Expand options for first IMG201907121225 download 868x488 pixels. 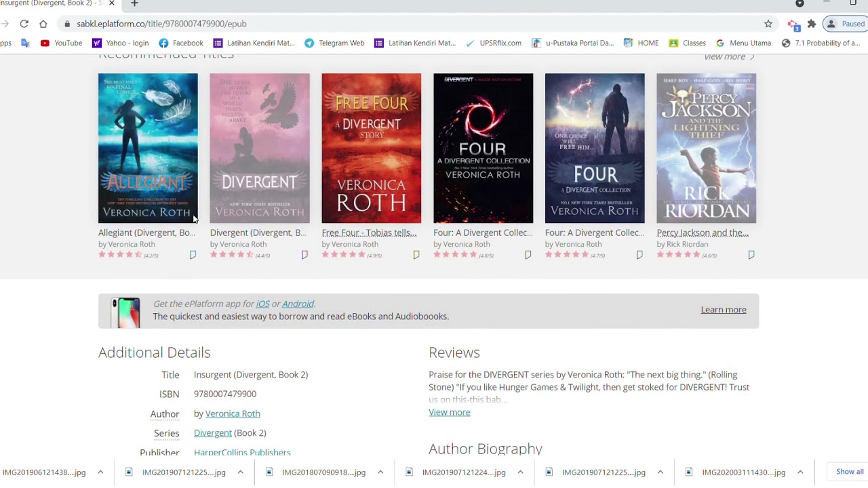click(240, 472)
